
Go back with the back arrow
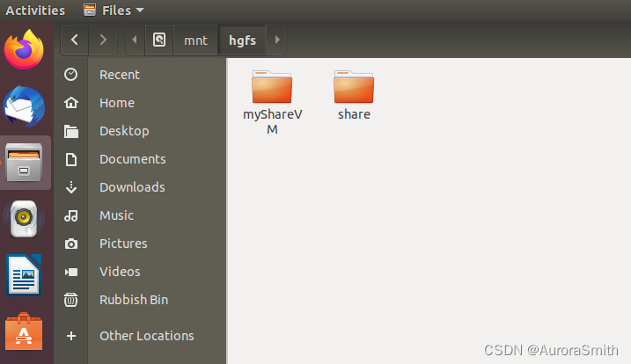coord(75,40)
